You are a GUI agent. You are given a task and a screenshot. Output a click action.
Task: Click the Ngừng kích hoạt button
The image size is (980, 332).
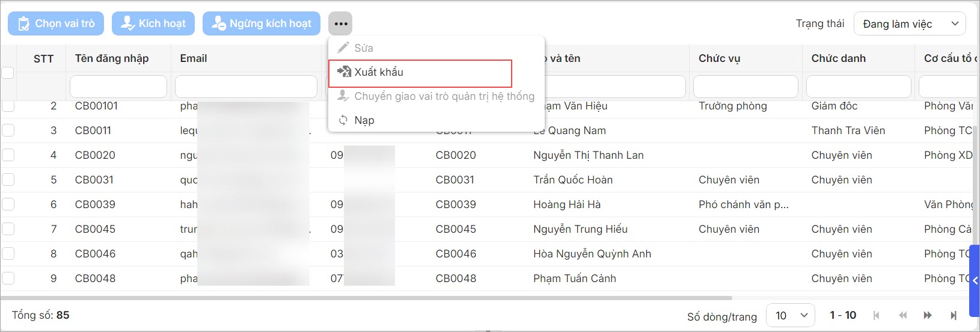coord(262,23)
